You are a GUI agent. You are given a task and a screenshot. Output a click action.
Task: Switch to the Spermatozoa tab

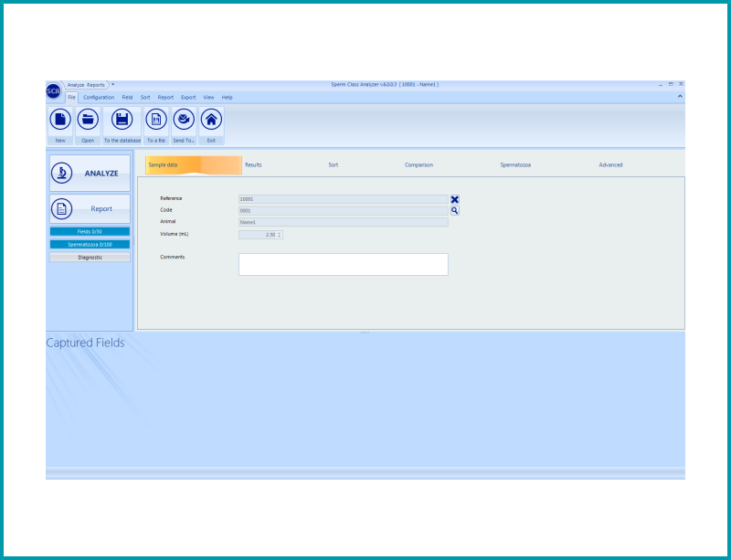pyautogui.click(x=515, y=165)
